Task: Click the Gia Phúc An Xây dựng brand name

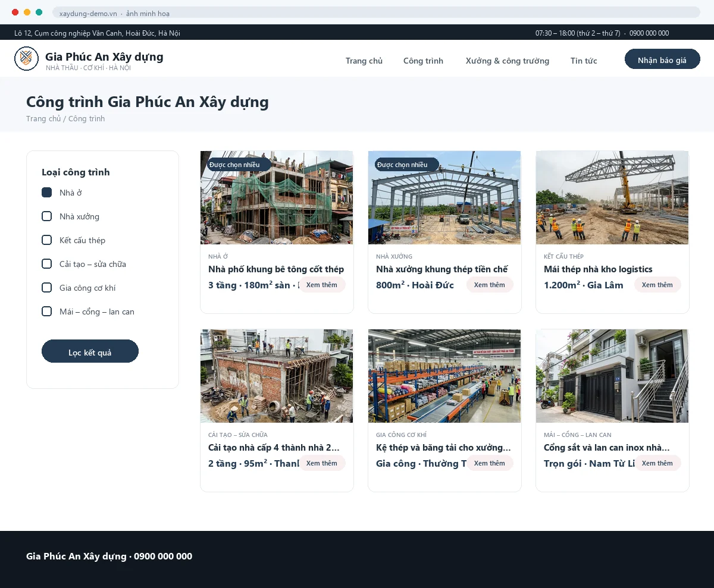Action: (x=104, y=57)
